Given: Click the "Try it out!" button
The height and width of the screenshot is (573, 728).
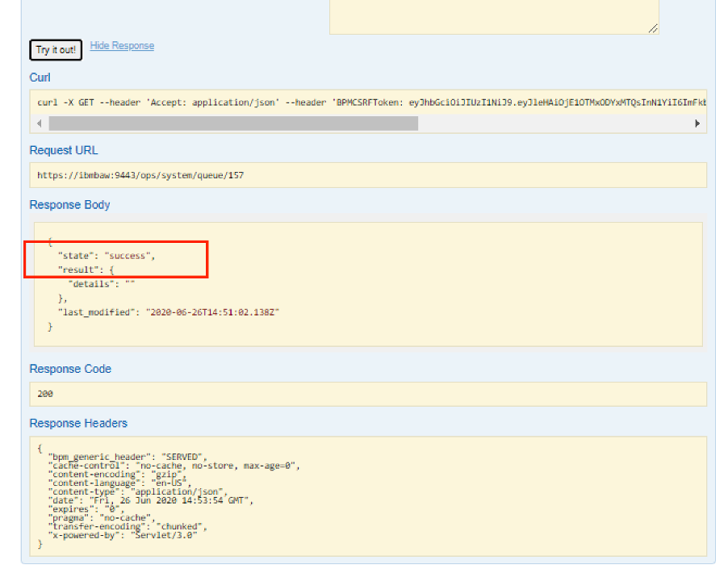Looking at the screenshot, I should (56, 50).
